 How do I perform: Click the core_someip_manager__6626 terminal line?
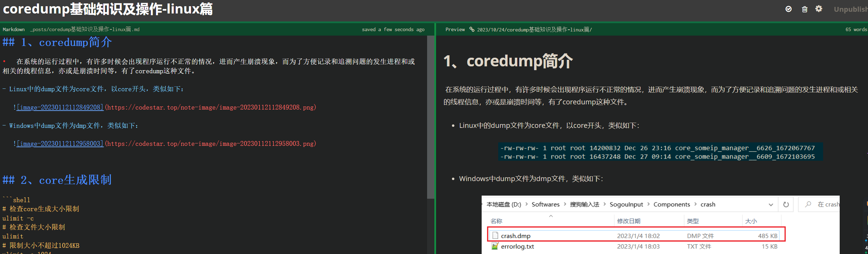(657, 148)
